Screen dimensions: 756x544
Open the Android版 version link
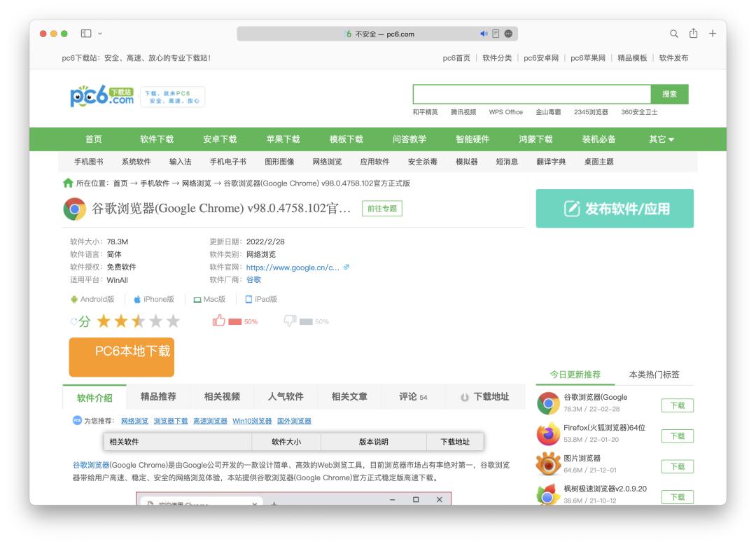pos(92,299)
